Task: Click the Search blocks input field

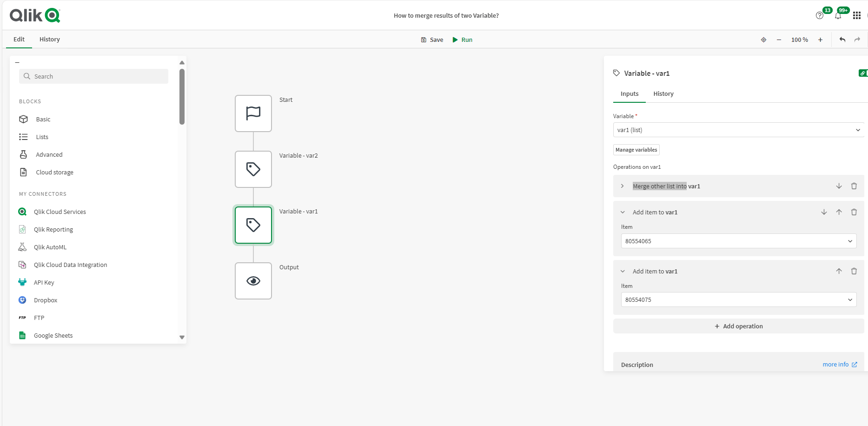Action: click(x=93, y=76)
